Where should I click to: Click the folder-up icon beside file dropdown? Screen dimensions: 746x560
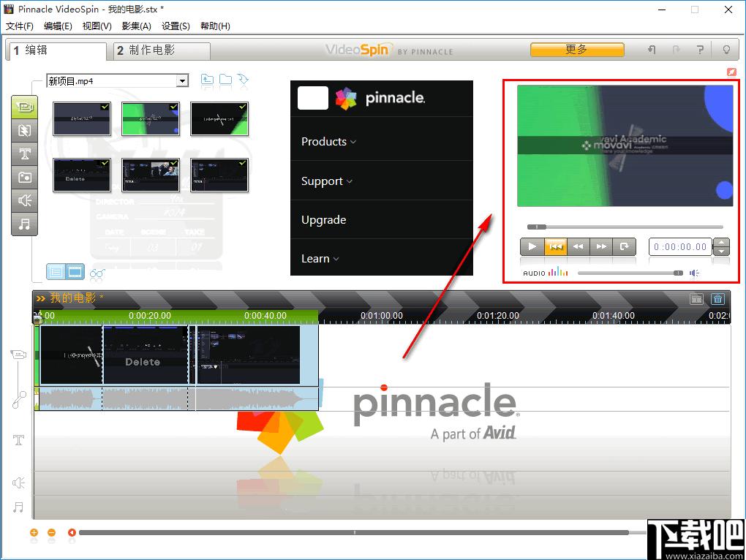[x=207, y=80]
